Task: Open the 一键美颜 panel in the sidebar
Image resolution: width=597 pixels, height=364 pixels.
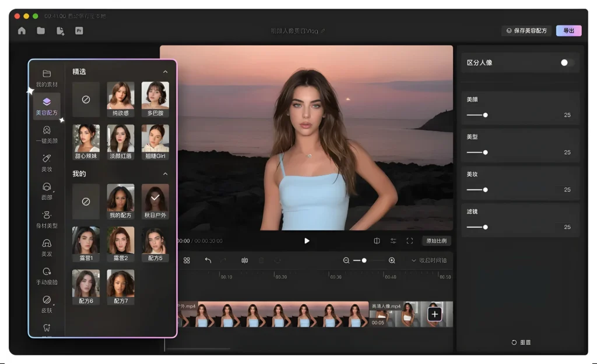Action: pyautogui.click(x=47, y=135)
